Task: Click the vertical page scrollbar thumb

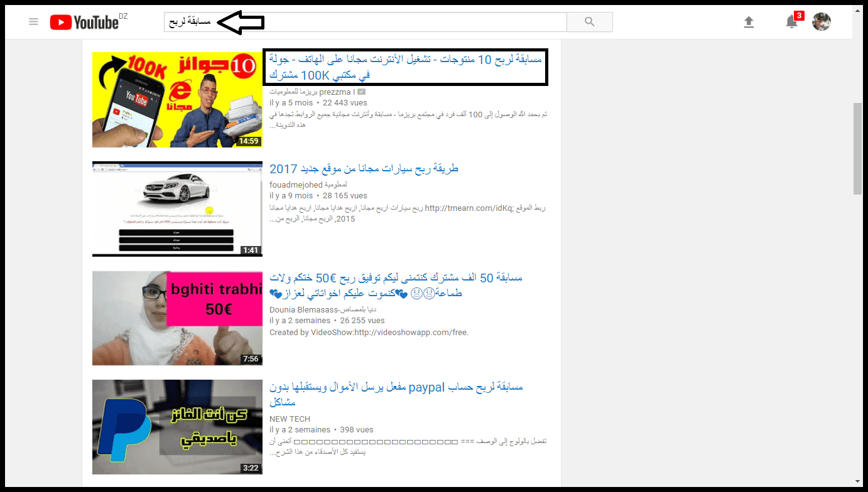Action: [857, 149]
